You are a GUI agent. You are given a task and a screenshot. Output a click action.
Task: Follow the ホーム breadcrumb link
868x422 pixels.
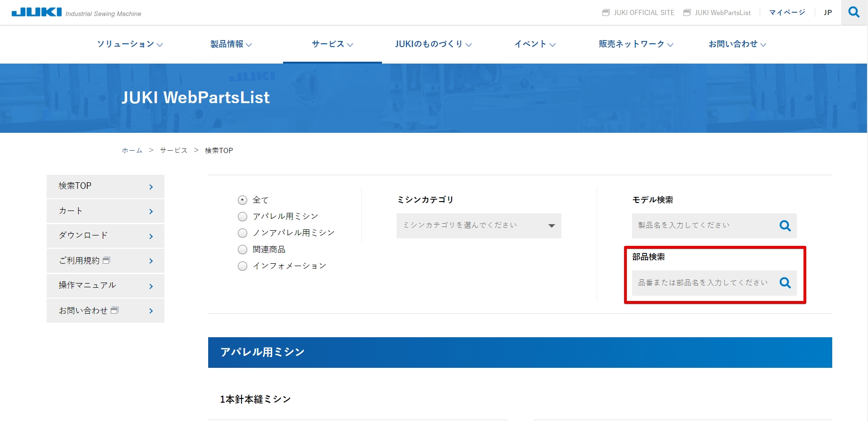coord(132,150)
